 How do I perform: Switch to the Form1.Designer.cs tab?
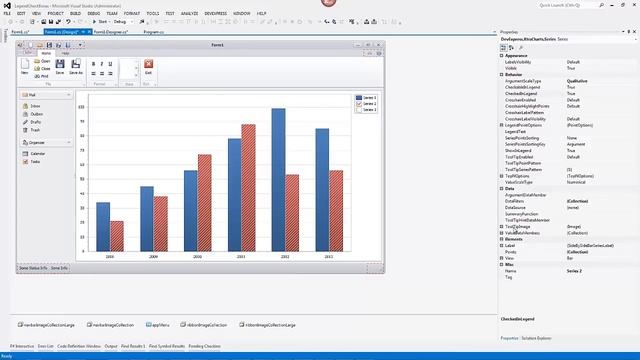pyautogui.click(x=111, y=32)
